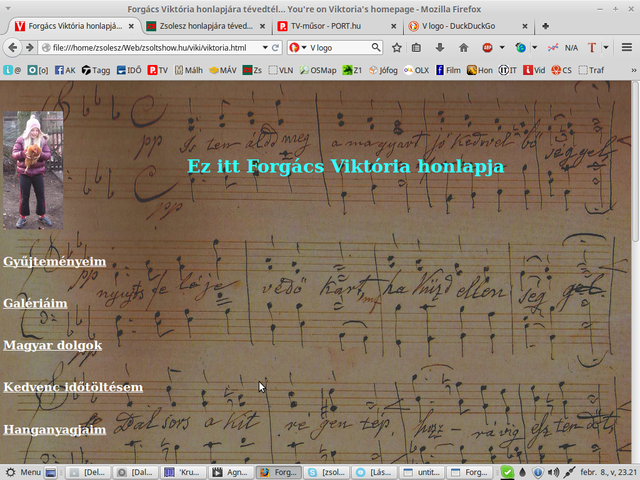This screenshot has width=640, height=480.
Task: Open the Jófog bookmark
Action: (x=383, y=70)
